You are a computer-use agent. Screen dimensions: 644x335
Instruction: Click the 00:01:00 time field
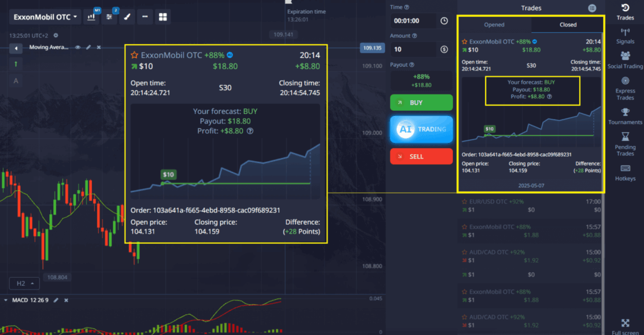(x=413, y=21)
